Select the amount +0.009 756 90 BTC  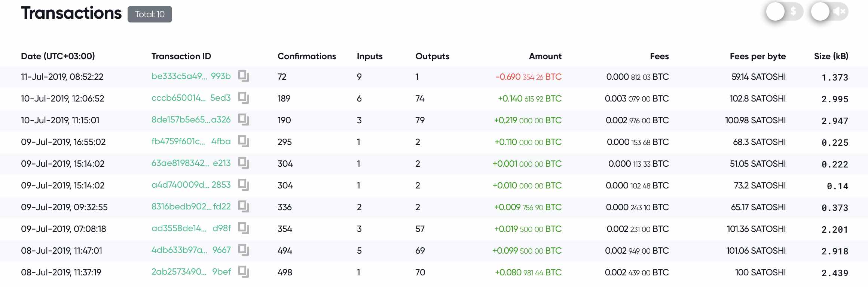[x=528, y=207]
